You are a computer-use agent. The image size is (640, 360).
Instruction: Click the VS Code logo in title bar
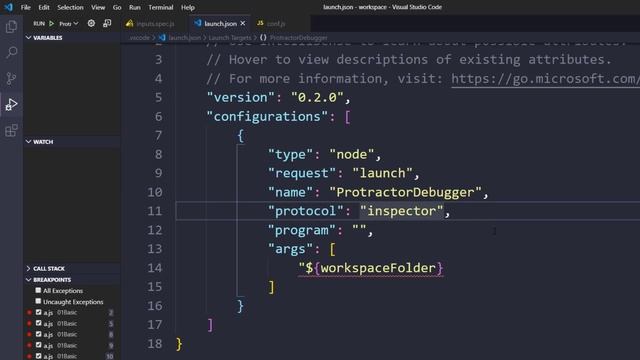9,7
